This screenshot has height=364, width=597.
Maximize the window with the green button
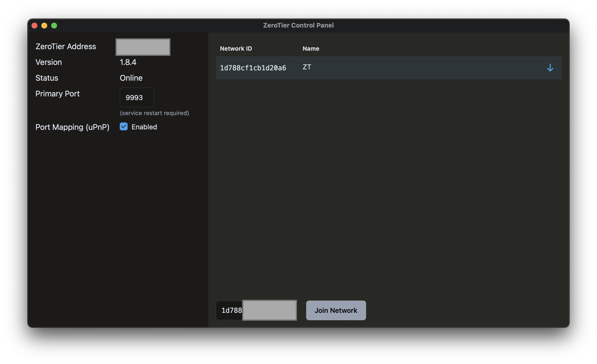(54, 26)
